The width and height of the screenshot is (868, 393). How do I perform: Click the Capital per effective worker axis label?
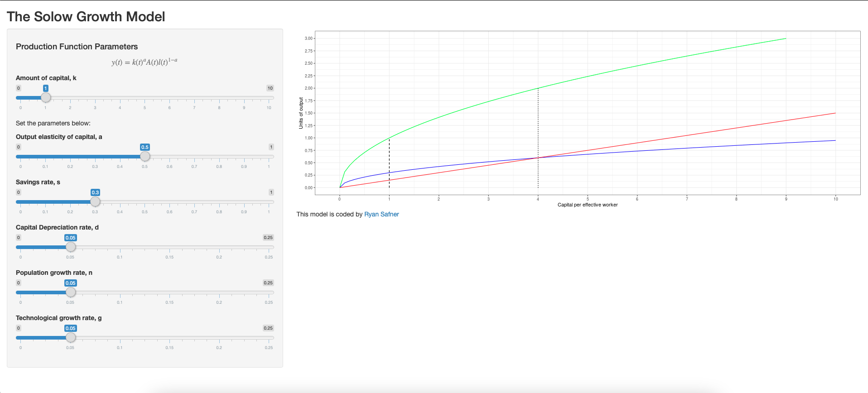point(587,205)
